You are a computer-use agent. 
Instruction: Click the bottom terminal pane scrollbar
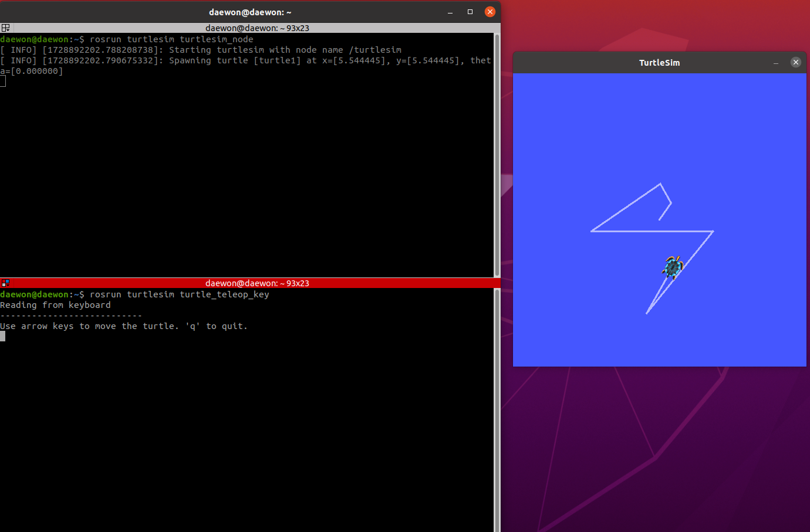click(x=497, y=410)
